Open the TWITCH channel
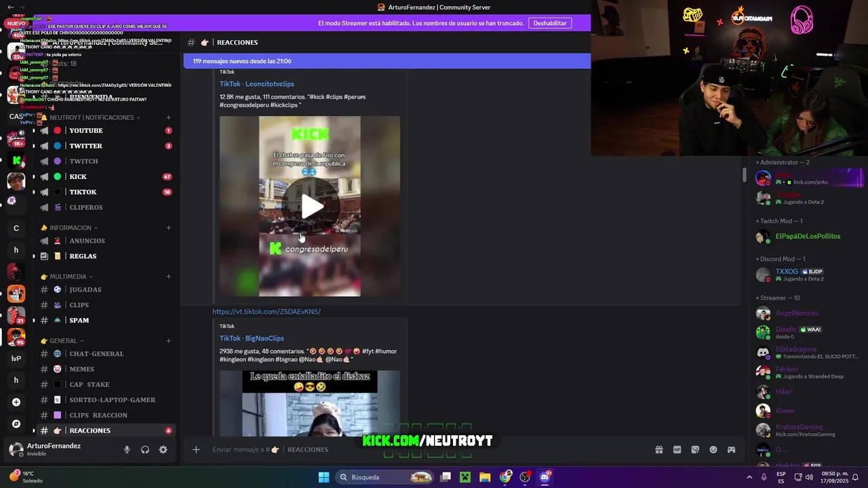This screenshot has height=488, width=868. tap(84, 161)
